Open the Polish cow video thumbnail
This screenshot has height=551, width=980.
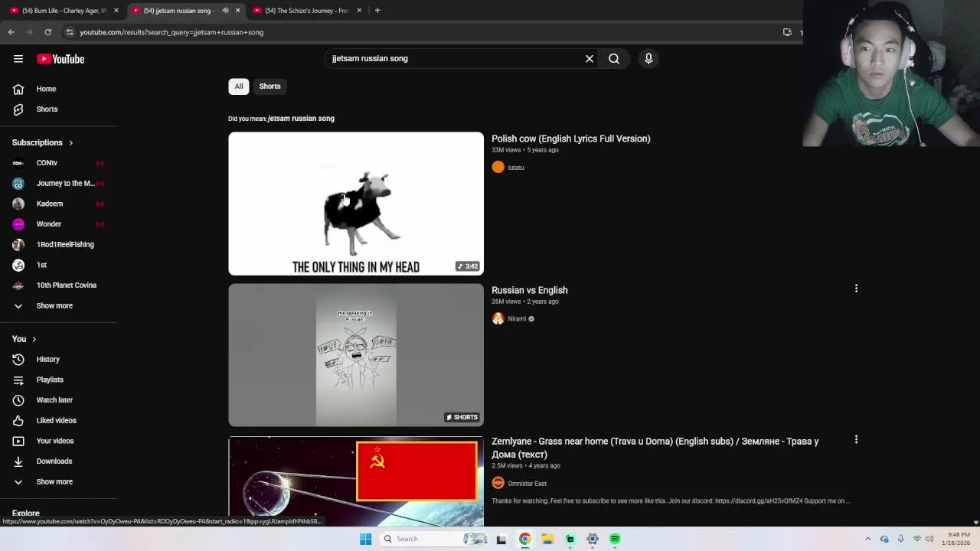point(356,204)
